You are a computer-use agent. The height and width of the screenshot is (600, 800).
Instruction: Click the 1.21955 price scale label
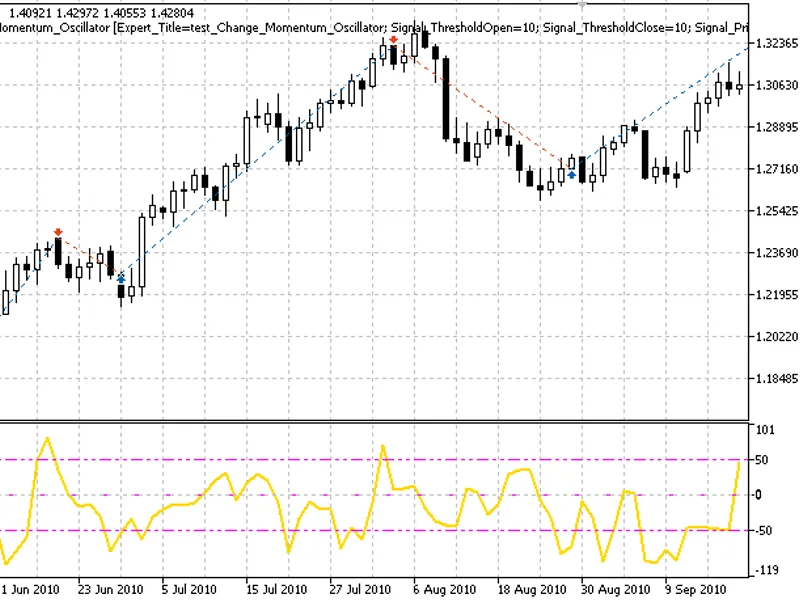pos(776,294)
